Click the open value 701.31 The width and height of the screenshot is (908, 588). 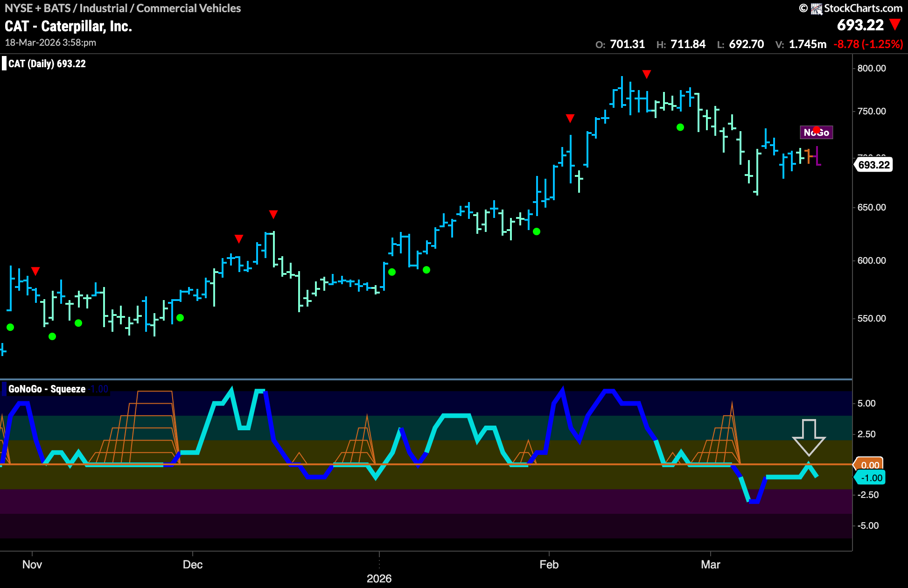tap(627, 44)
